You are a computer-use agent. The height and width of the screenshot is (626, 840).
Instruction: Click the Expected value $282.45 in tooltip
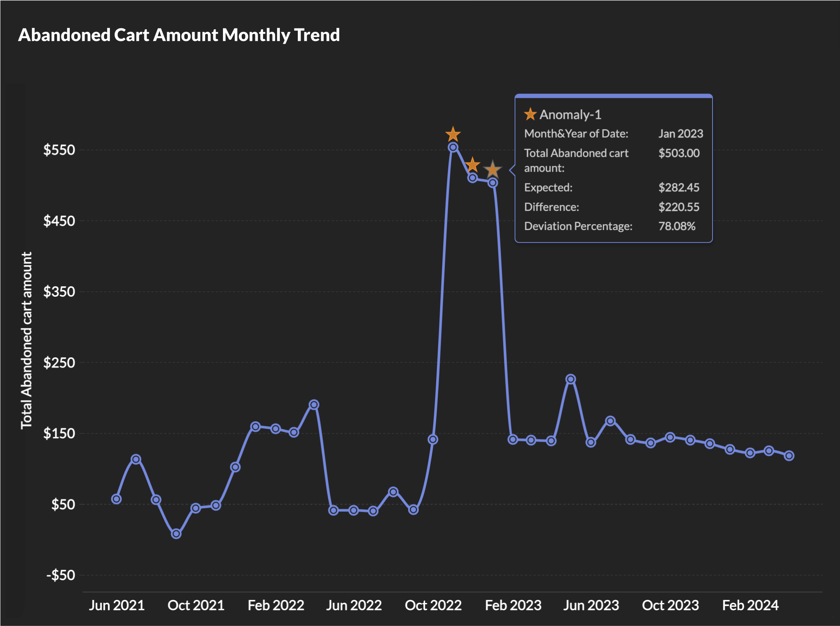click(x=679, y=188)
